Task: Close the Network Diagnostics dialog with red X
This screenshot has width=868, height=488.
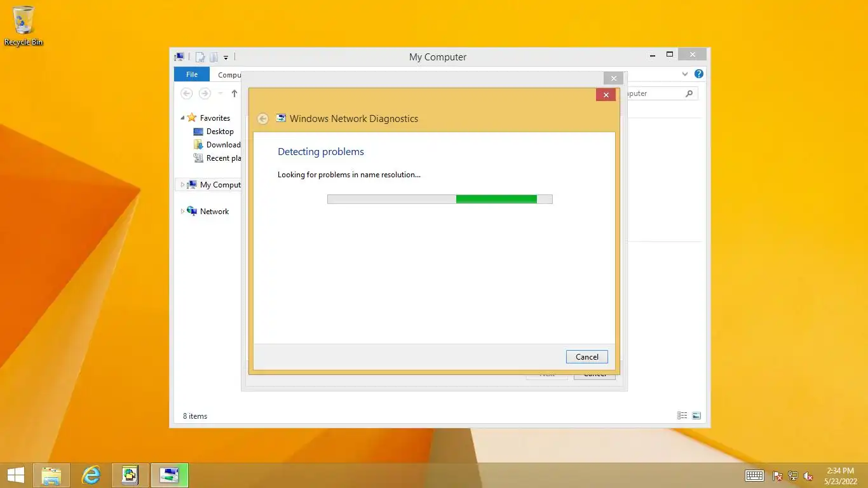Action: pyautogui.click(x=606, y=95)
